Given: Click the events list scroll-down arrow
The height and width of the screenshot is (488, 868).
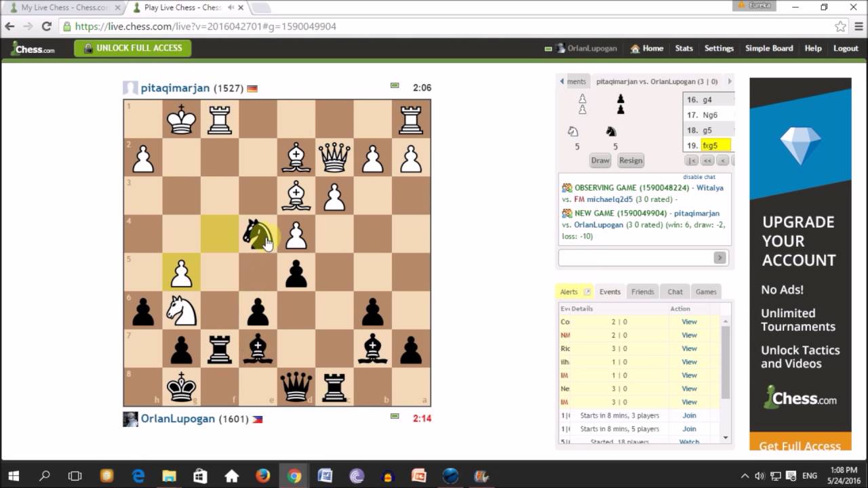Looking at the screenshot, I should click(725, 437).
